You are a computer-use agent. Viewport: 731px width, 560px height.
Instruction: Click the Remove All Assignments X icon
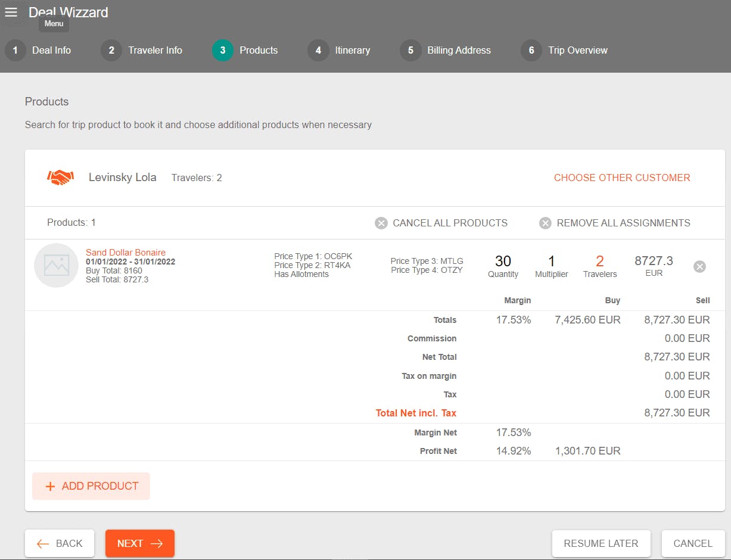(x=545, y=223)
